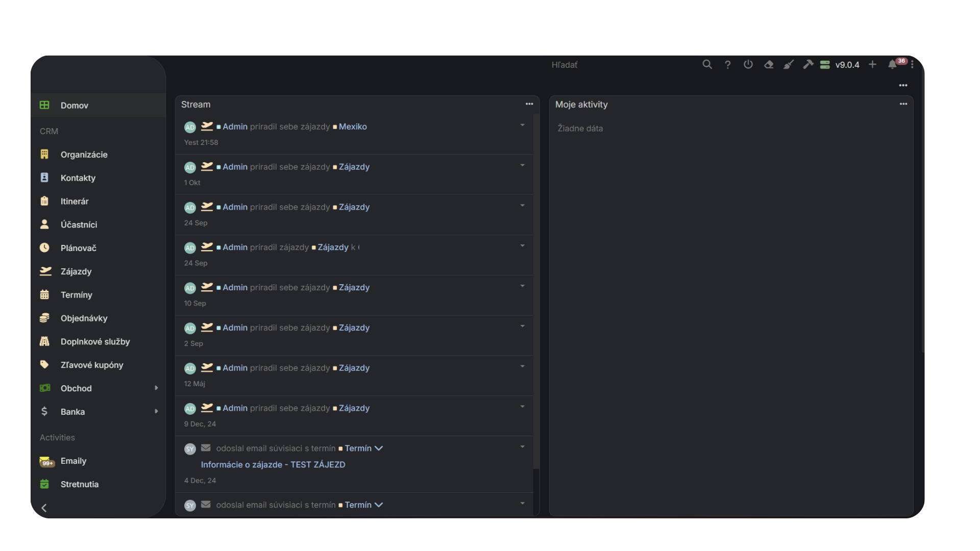Expand the Obchod submenu arrow
Screen dimensions: 980x551
[x=156, y=388]
